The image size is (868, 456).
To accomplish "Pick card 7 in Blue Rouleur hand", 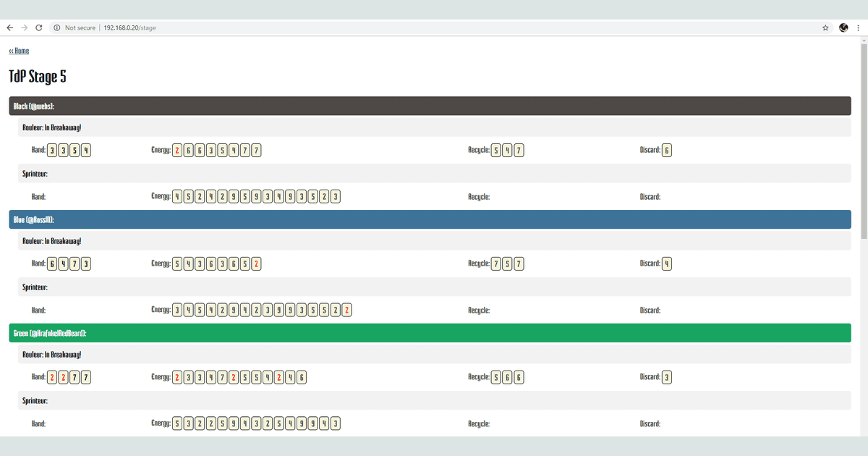I will (x=75, y=263).
